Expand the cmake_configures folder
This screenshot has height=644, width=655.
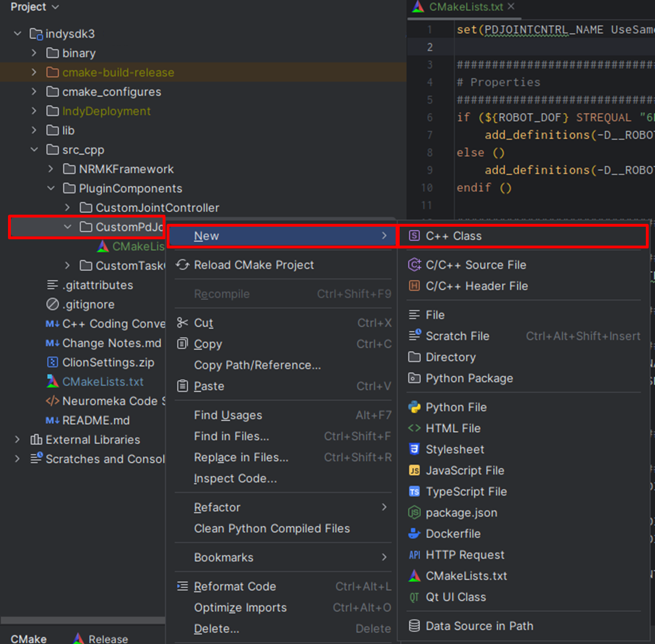coord(34,92)
